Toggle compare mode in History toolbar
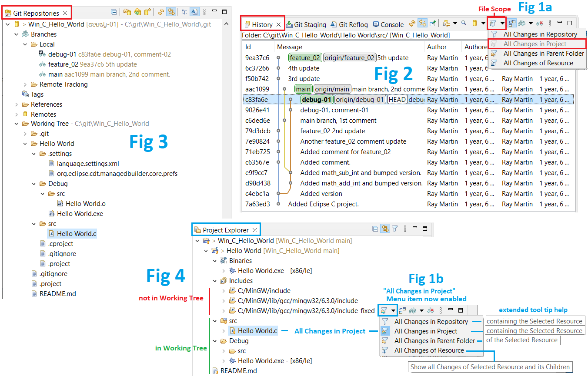 point(512,23)
